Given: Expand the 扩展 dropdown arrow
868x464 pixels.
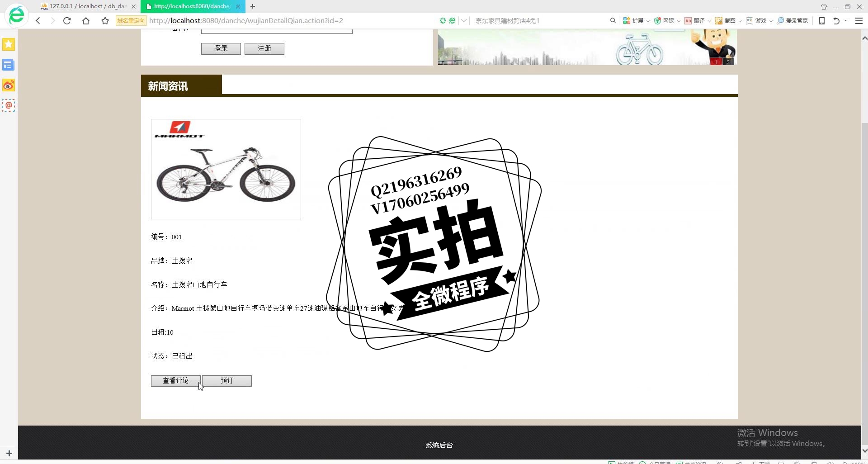Looking at the screenshot, I should 648,21.
